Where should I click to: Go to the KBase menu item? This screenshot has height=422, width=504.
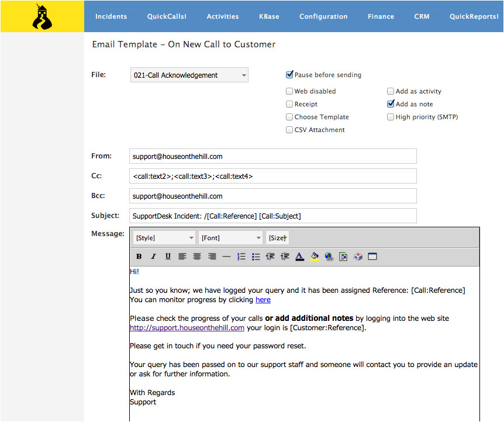coord(269,16)
